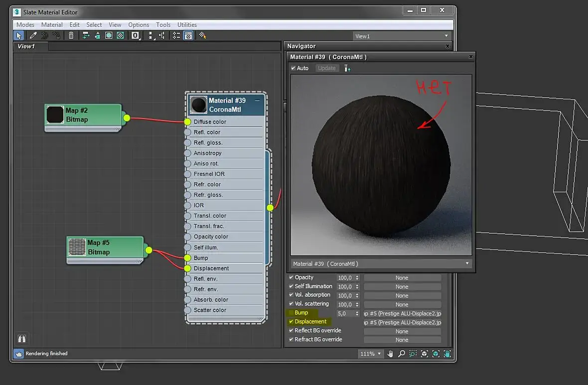Click the Zoom Region tool icon
The width and height of the screenshot is (588, 385).
[x=413, y=354]
